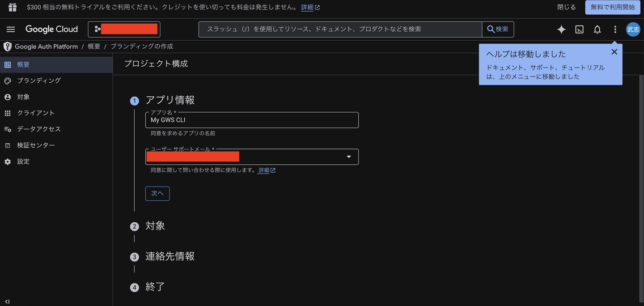This screenshot has height=306, width=644.
Task: Click 概要 breadcrumb link
Action: (x=94, y=47)
